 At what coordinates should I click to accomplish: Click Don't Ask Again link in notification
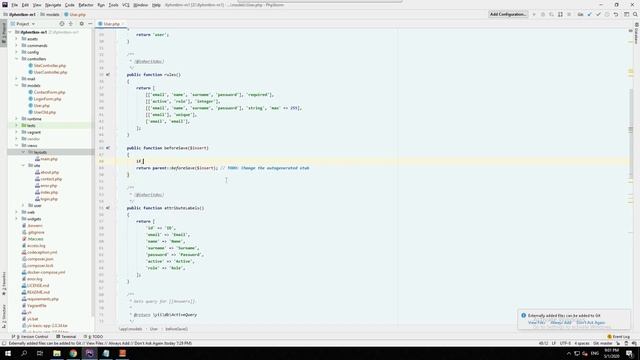pyautogui.click(x=591, y=323)
